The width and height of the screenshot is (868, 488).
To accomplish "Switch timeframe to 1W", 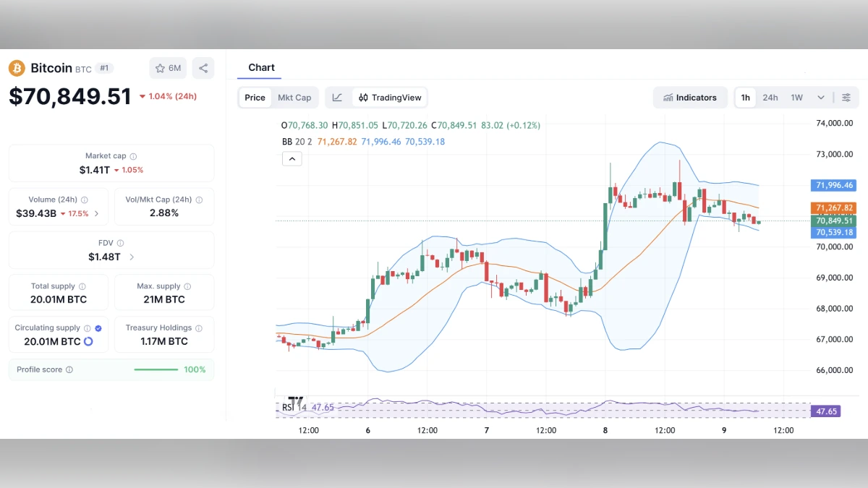I will click(x=796, y=97).
